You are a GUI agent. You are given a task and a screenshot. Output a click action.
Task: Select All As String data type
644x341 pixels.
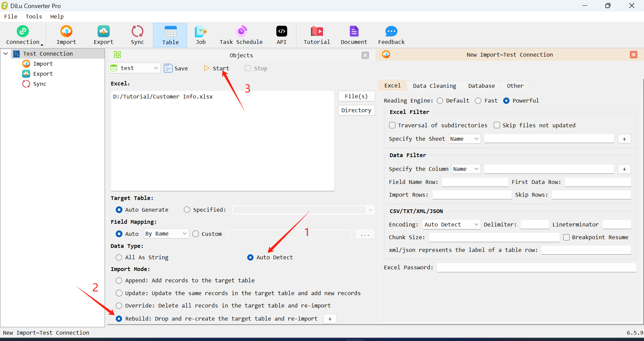pyautogui.click(x=119, y=258)
